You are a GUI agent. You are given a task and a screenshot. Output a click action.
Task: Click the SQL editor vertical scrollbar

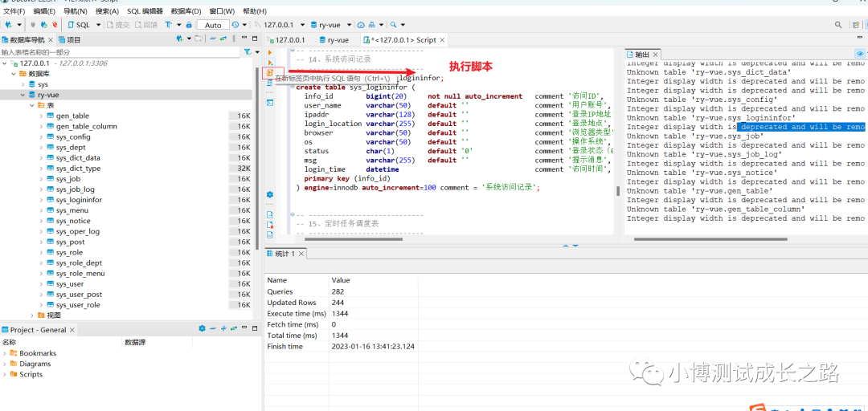click(x=618, y=191)
